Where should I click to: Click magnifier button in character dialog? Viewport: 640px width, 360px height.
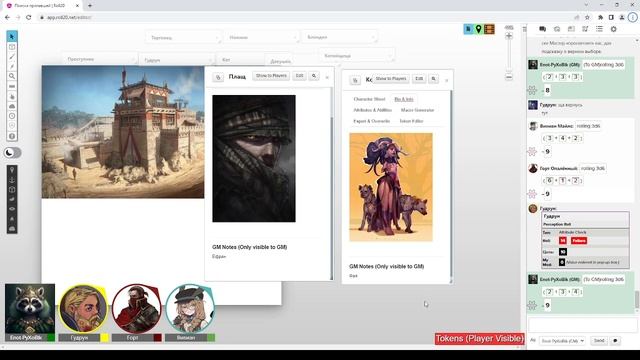pyautogui.click(x=433, y=79)
